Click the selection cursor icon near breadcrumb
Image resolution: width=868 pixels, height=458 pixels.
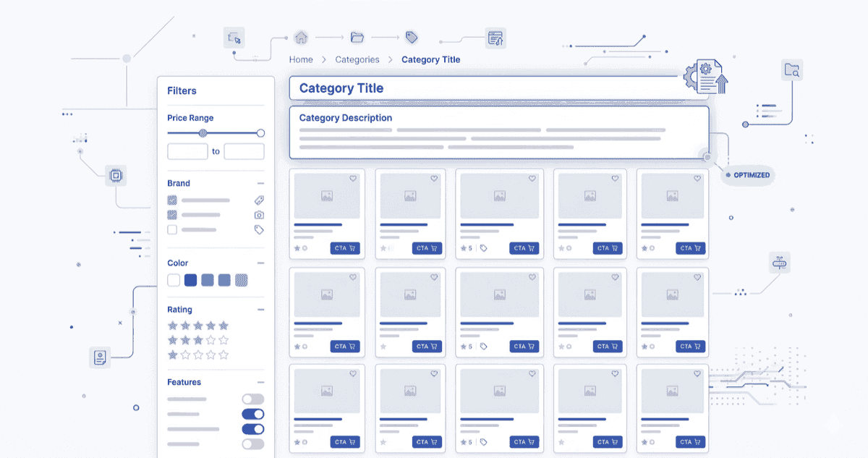(x=234, y=37)
